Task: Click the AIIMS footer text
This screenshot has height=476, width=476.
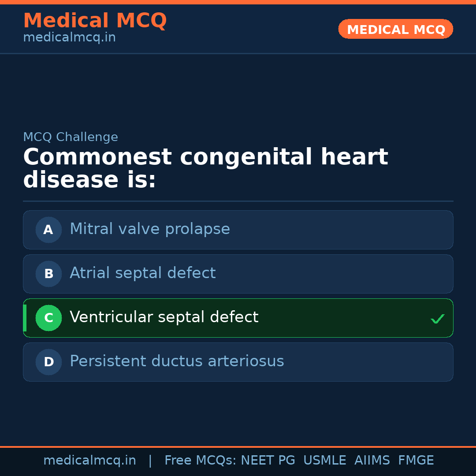Action: (372, 461)
